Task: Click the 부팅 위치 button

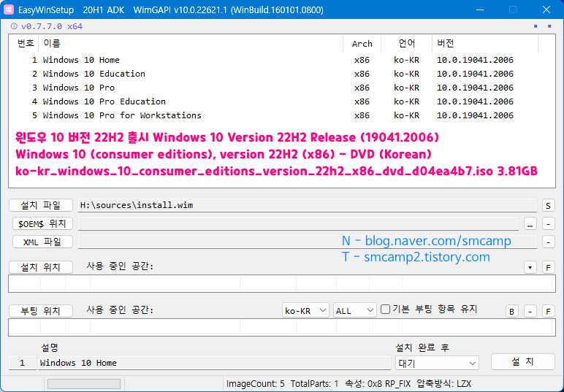Action: [41, 311]
